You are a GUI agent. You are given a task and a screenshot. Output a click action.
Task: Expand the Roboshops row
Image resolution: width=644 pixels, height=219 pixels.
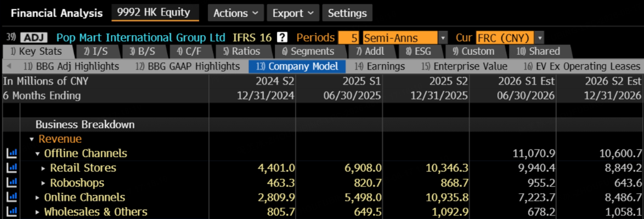pyautogui.click(x=43, y=183)
